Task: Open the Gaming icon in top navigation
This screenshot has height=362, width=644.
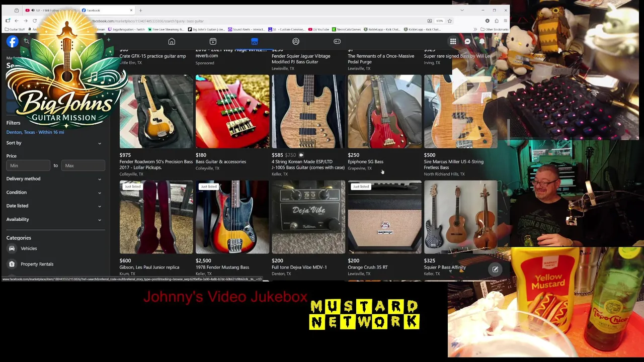Action: [x=337, y=42]
